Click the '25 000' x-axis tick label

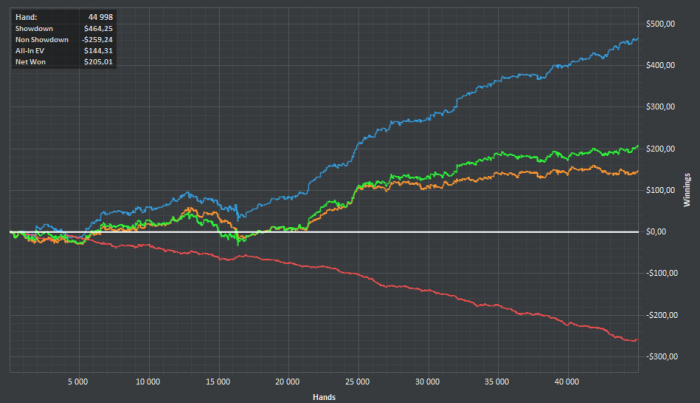(357, 382)
